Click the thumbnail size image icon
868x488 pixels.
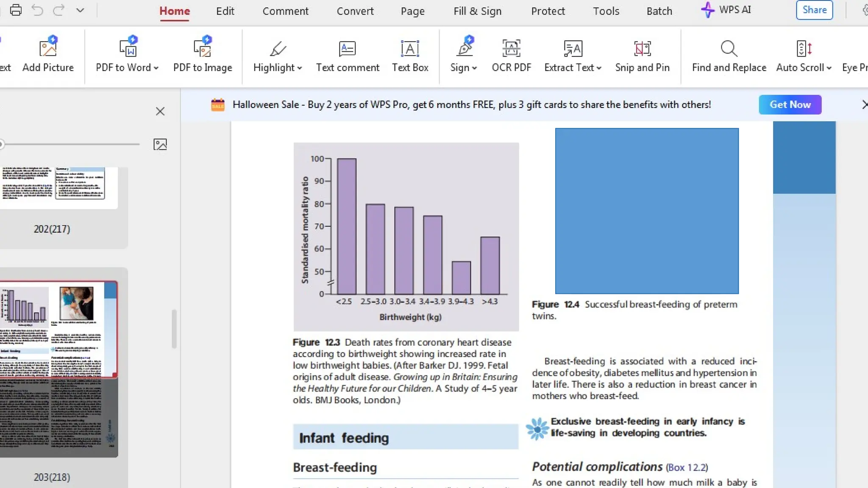coord(160,144)
